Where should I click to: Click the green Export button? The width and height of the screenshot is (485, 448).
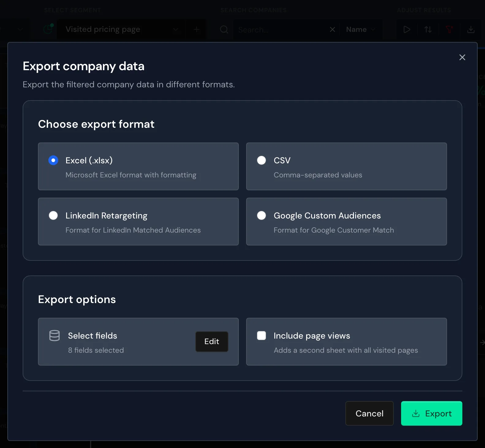[432, 413]
